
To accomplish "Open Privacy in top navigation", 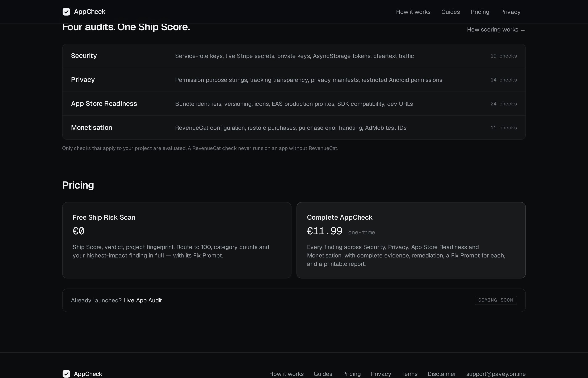I will click(x=510, y=12).
